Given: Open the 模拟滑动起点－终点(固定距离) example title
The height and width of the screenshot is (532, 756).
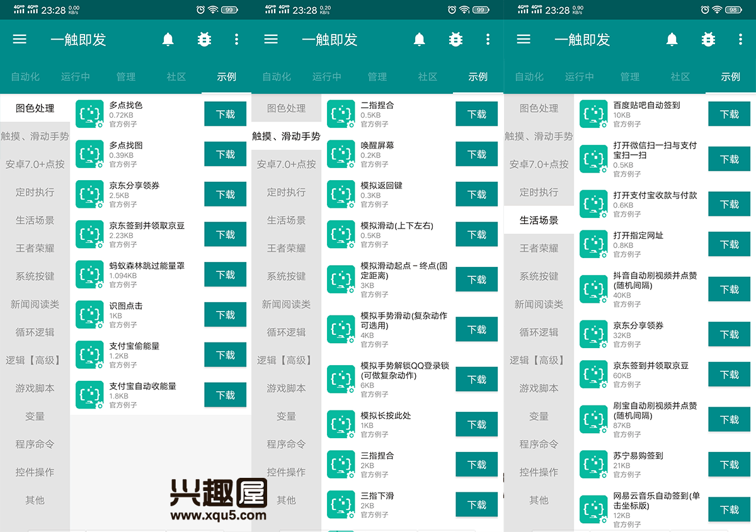Looking at the screenshot, I should pyautogui.click(x=404, y=271).
